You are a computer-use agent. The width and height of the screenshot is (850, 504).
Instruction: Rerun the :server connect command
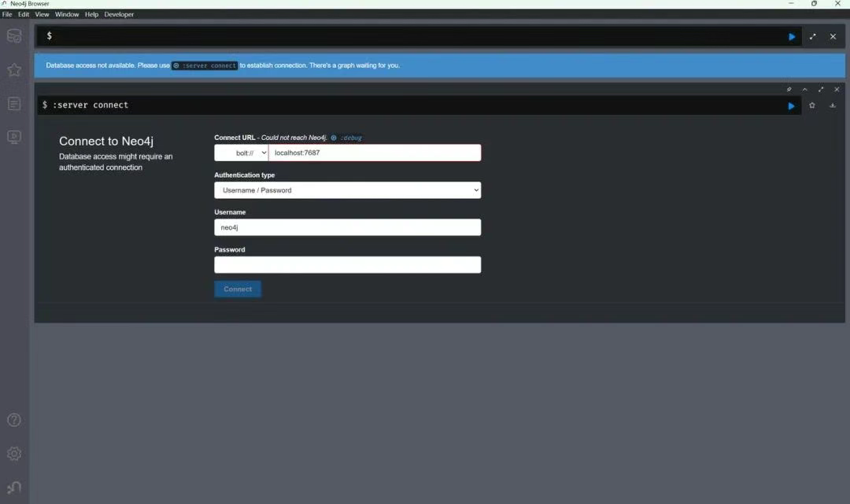[792, 106]
